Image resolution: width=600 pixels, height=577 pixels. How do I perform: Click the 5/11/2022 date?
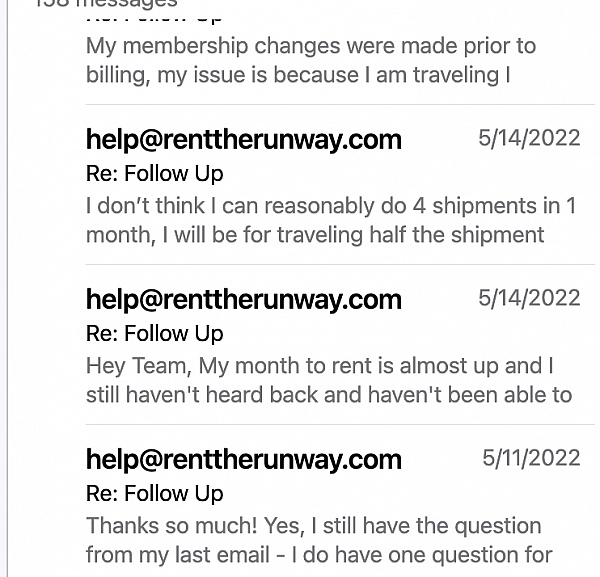click(x=531, y=458)
